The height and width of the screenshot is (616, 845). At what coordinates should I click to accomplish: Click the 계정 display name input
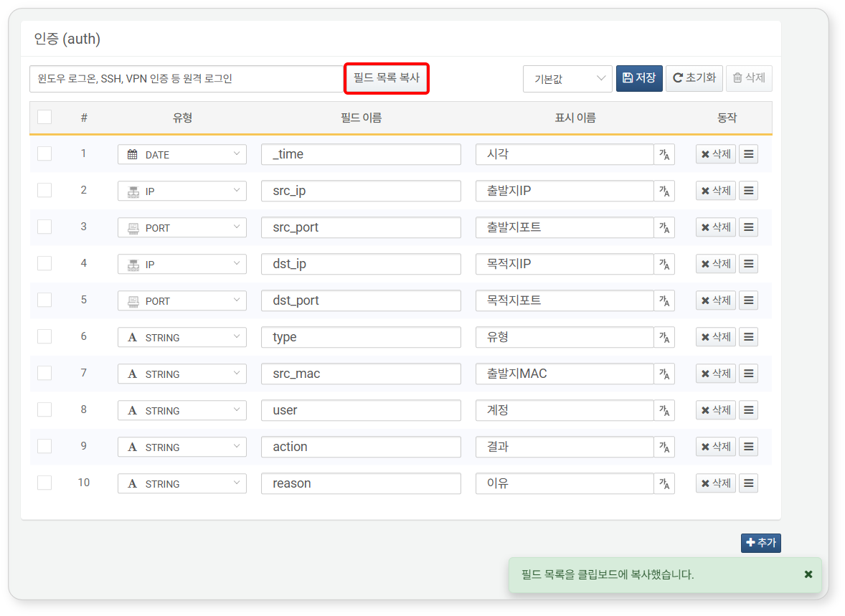coord(565,411)
